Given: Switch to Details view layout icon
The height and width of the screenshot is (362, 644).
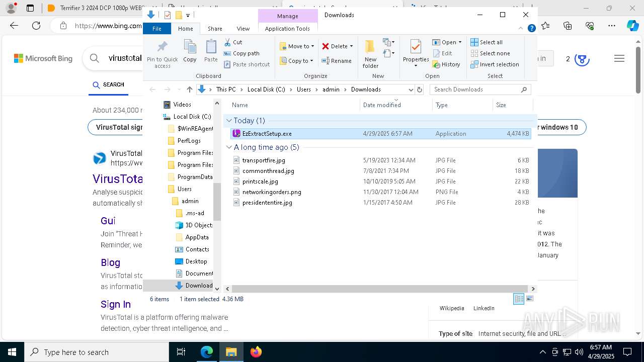Looking at the screenshot, I should [519, 299].
